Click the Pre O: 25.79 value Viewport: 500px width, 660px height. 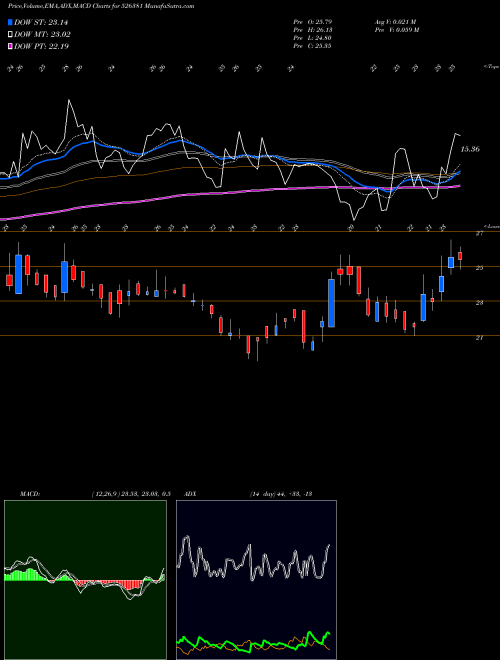point(313,22)
